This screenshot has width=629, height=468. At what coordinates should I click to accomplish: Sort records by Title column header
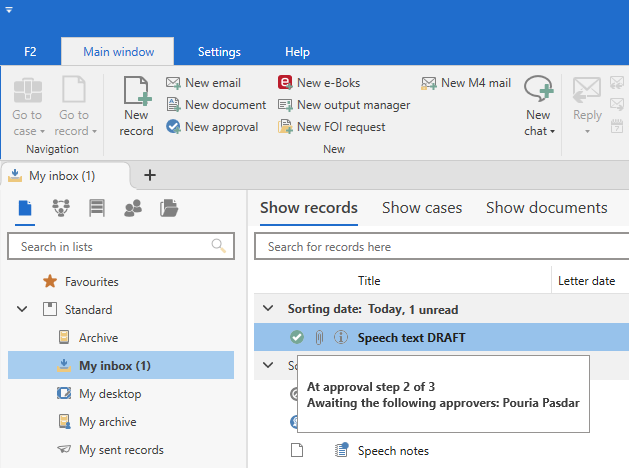(369, 281)
